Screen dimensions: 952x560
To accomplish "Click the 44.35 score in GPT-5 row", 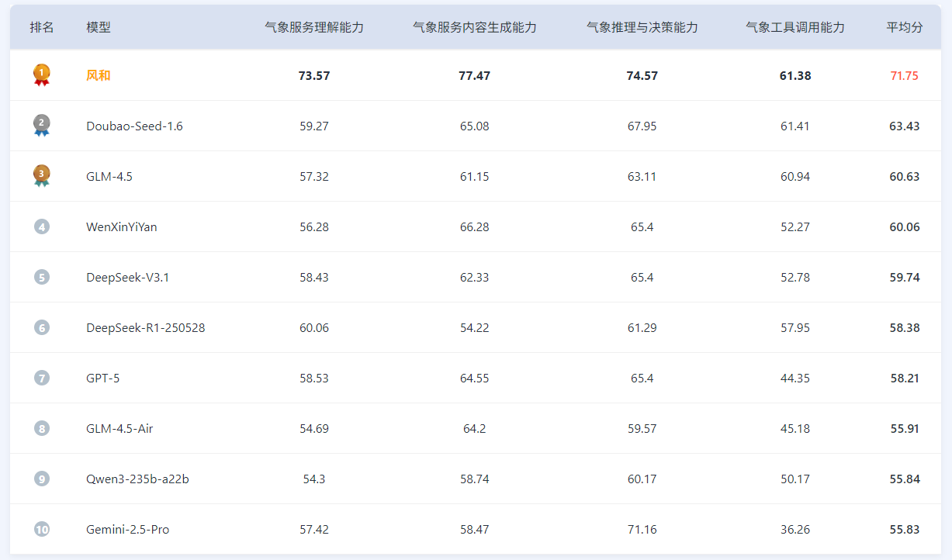I will 795,378.
